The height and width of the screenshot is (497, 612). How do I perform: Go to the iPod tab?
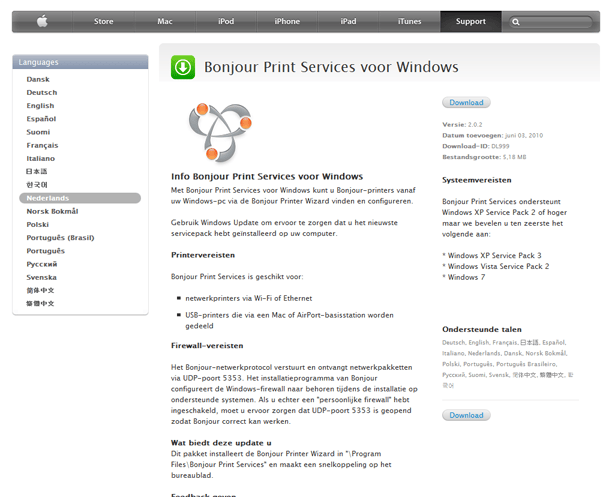pyautogui.click(x=226, y=21)
